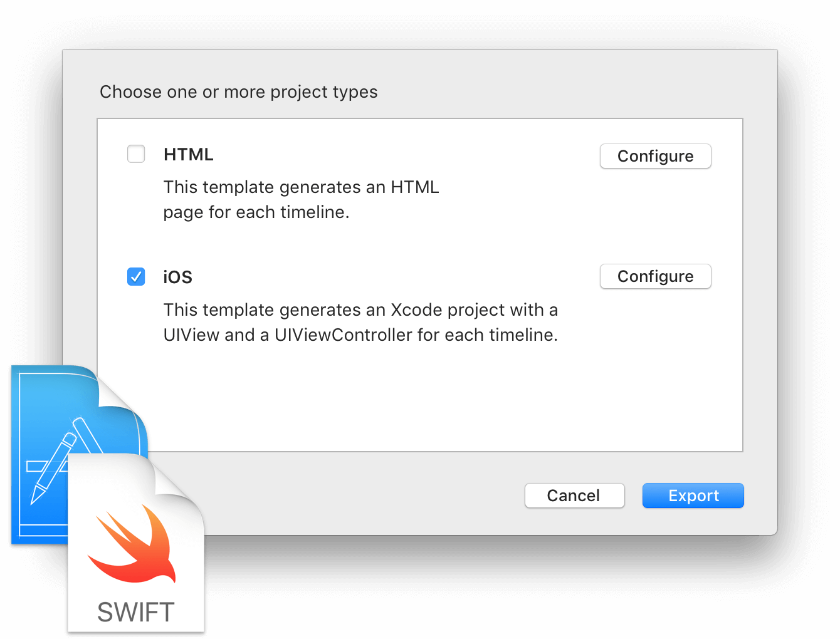Select the iOS row label
This screenshot has width=840, height=639.
click(178, 277)
